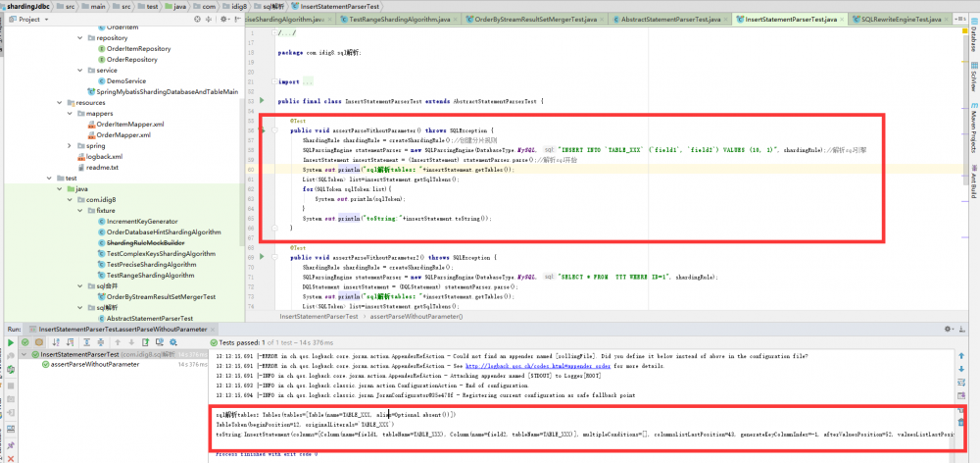Select assertParseWithoutParameter in test results tree

coord(95,364)
